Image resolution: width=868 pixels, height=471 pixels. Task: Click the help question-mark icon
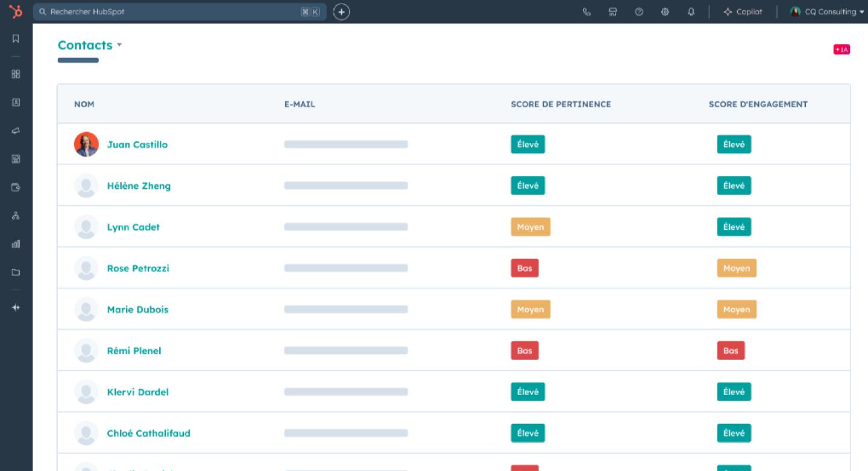click(x=638, y=11)
